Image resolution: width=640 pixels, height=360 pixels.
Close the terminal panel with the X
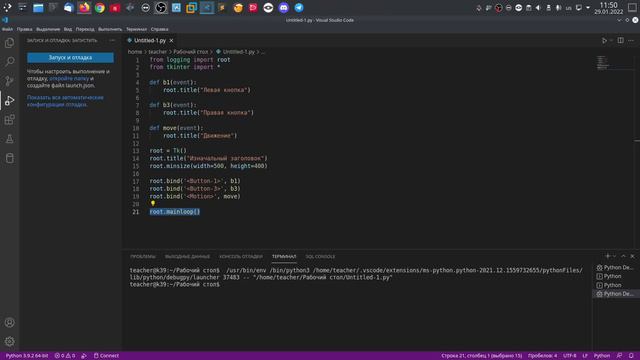point(632,256)
